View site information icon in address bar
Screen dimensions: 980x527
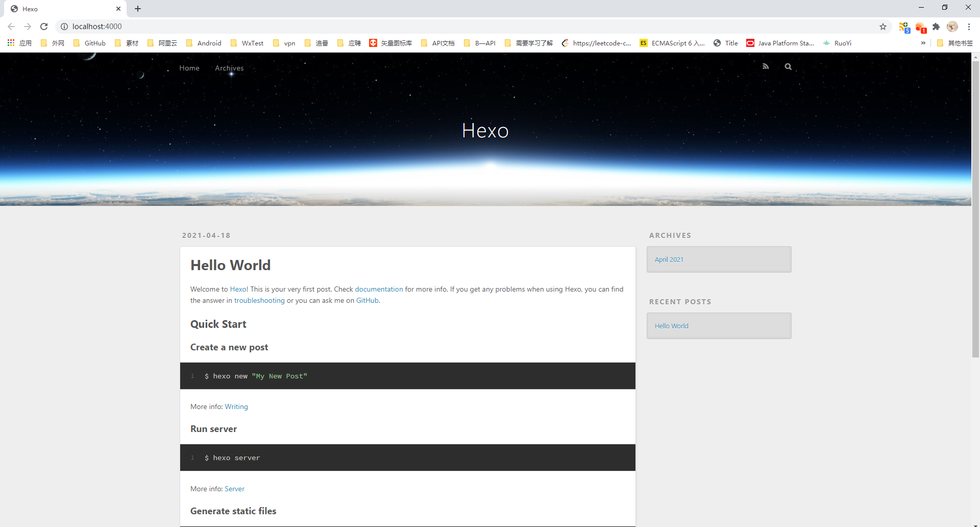[64, 27]
